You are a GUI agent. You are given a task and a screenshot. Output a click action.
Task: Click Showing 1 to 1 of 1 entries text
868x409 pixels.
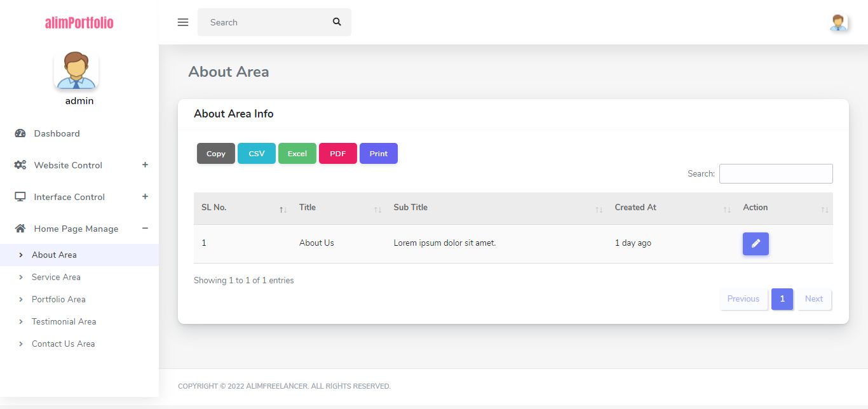244,280
